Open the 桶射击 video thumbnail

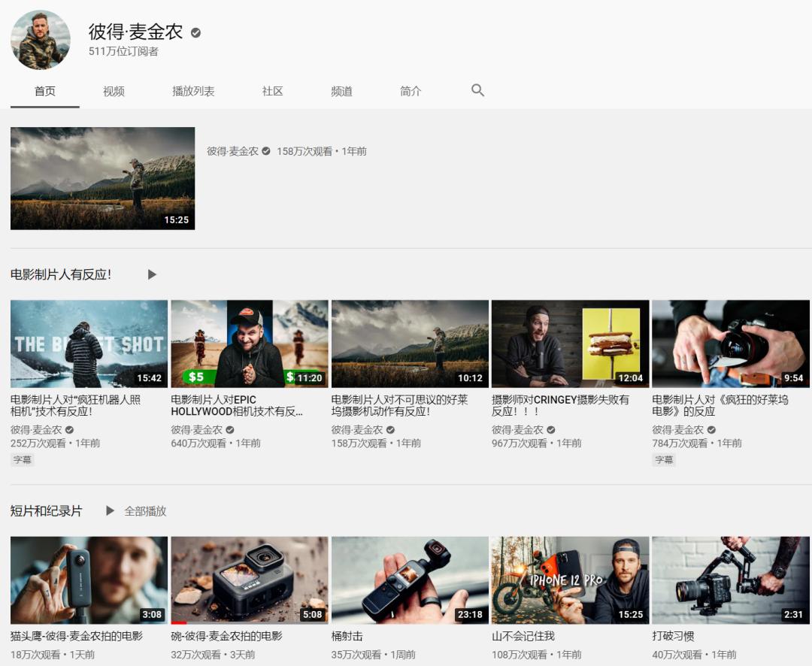click(410, 580)
